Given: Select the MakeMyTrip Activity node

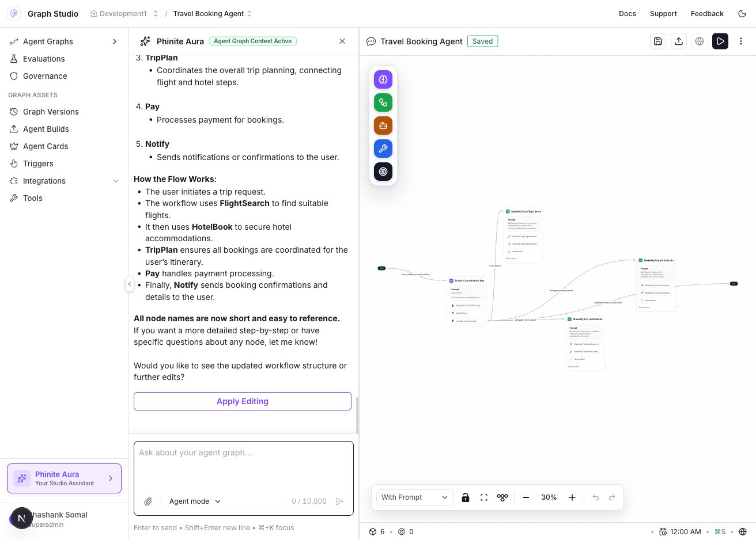Looking at the screenshot, I should tap(656, 284).
